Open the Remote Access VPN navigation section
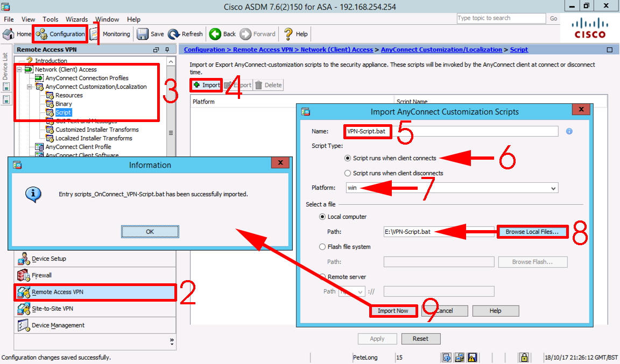Viewport: 620px width, 364px height. [95, 292]
